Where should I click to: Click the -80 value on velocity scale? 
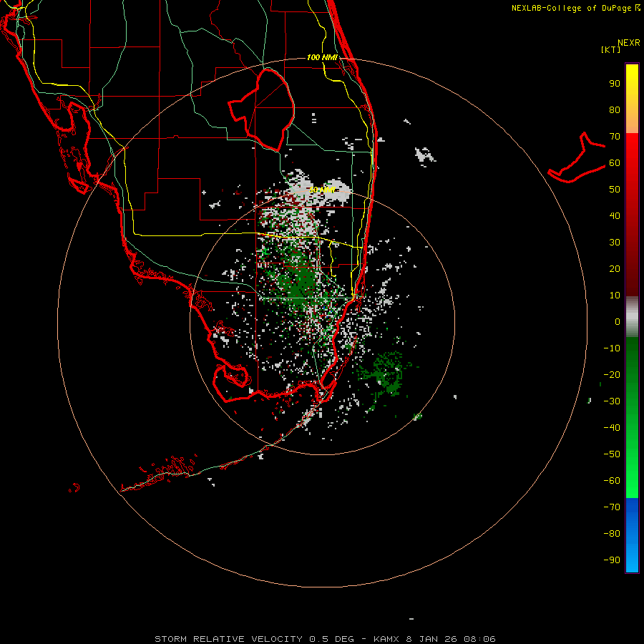tap(612, 534)
